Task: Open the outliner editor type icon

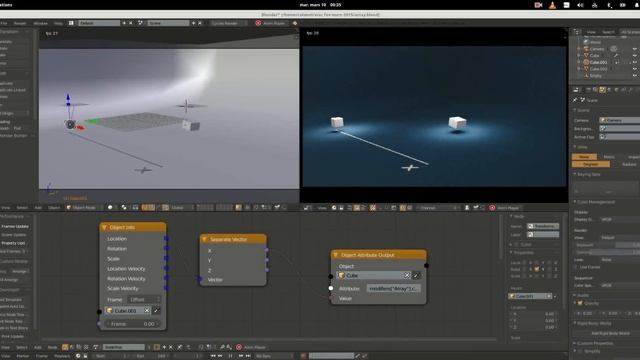Action: 576,31
